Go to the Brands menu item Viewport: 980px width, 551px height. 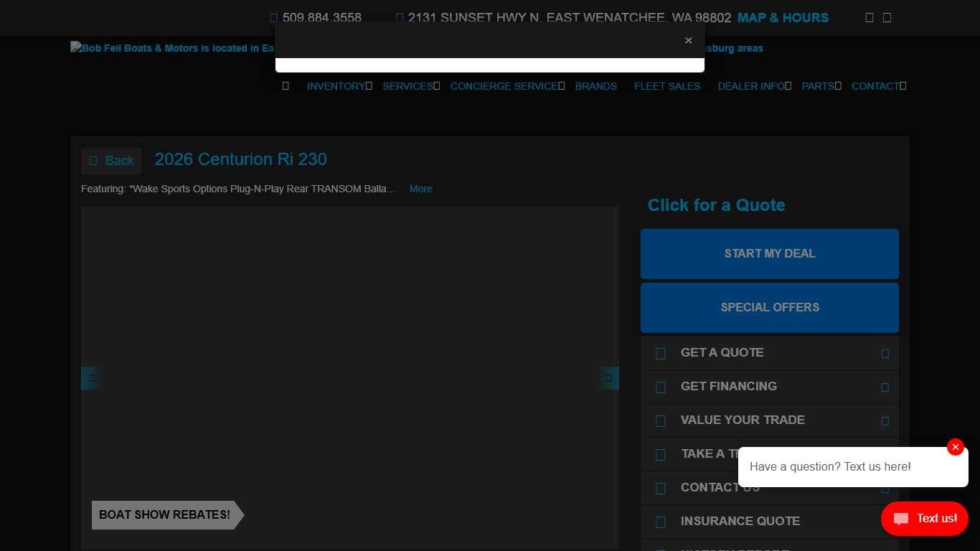tap(595, 86)
